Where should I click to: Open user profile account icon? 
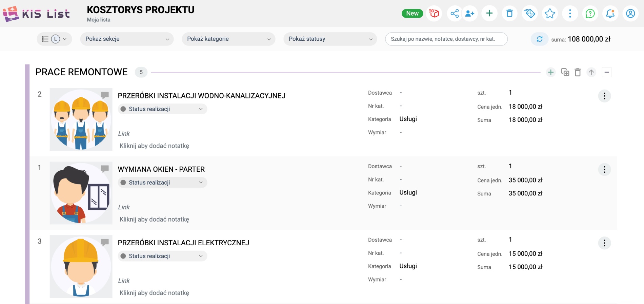pyautogui.click(x=630, y=13)
